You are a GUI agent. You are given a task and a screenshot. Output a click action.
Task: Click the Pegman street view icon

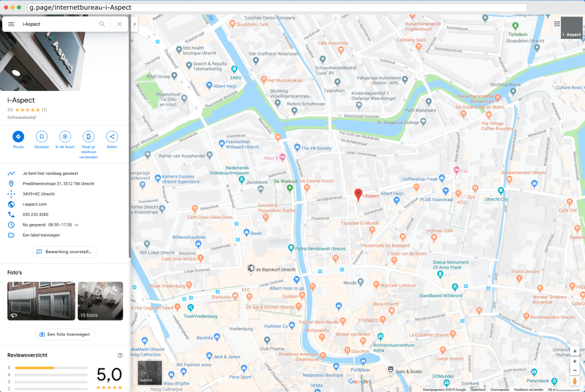(x=575, y=381)
